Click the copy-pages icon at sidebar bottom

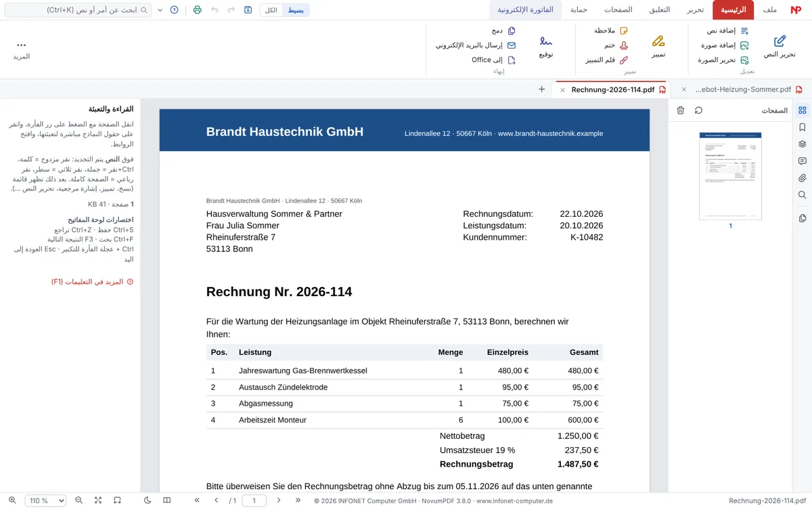(x=803, y=218)
